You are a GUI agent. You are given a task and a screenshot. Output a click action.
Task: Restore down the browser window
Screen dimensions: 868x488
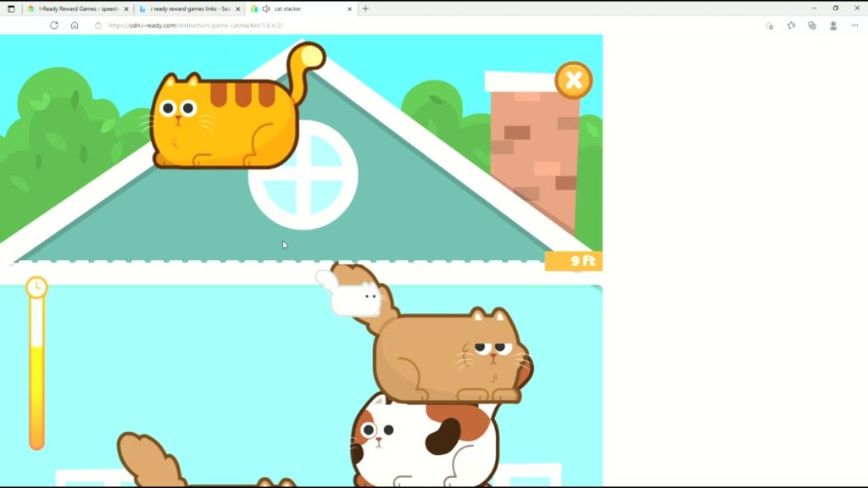pos(835,8)
